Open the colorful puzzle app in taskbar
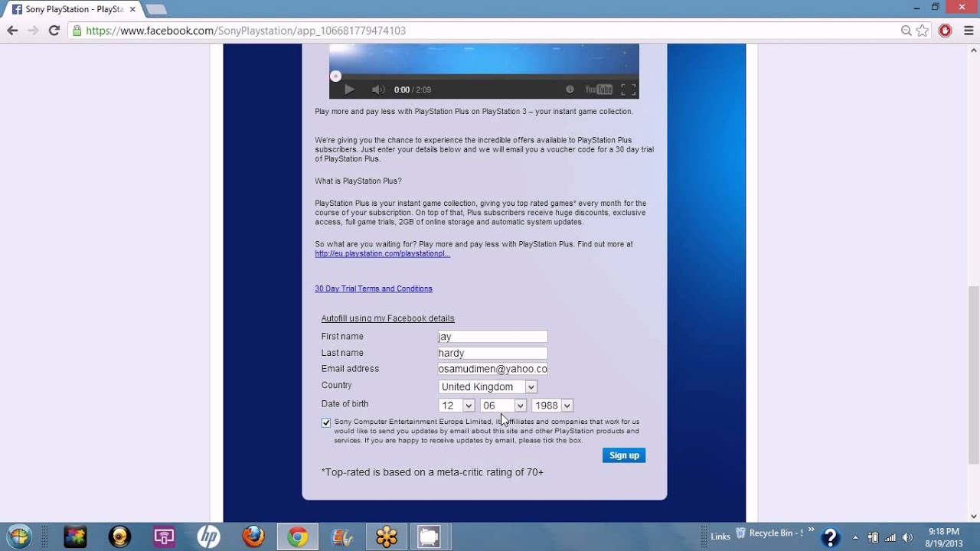Image resolution: width=980 pixels, height=551 pixels. coord(75,537)
